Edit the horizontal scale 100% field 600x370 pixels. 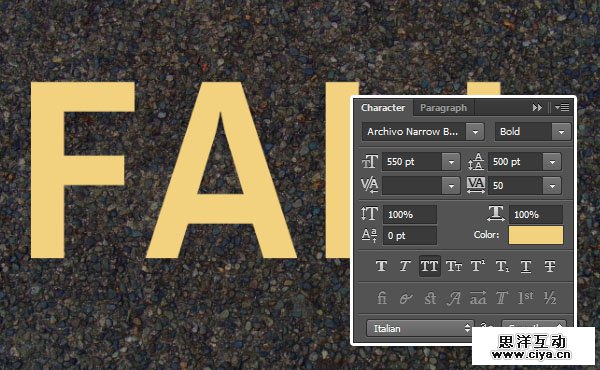536,214
